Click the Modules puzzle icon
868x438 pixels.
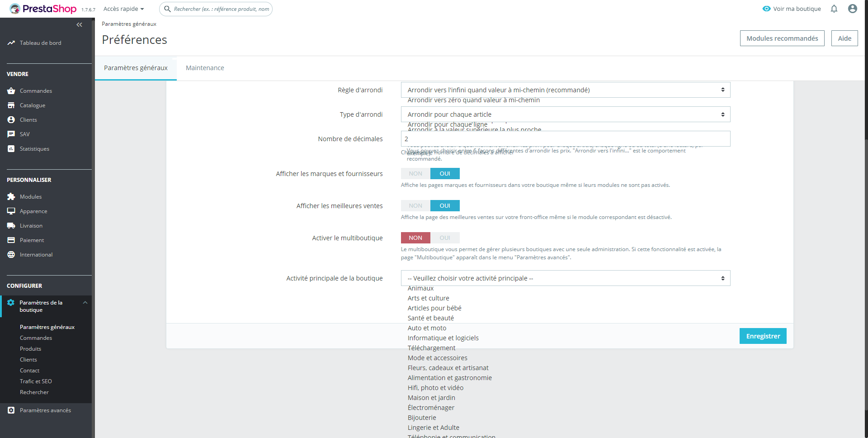pyautogui.click(x=11, y=197)
